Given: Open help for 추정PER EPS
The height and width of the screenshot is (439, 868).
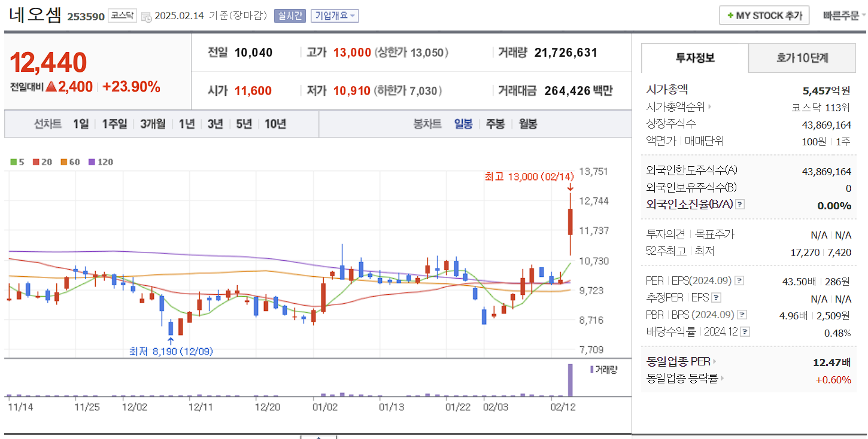Looking at the screenshot, I should tap(715, 298).
